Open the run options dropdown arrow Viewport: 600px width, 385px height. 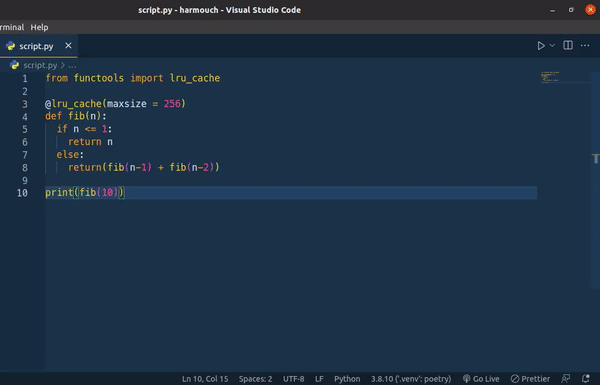[x=552, y=46]
